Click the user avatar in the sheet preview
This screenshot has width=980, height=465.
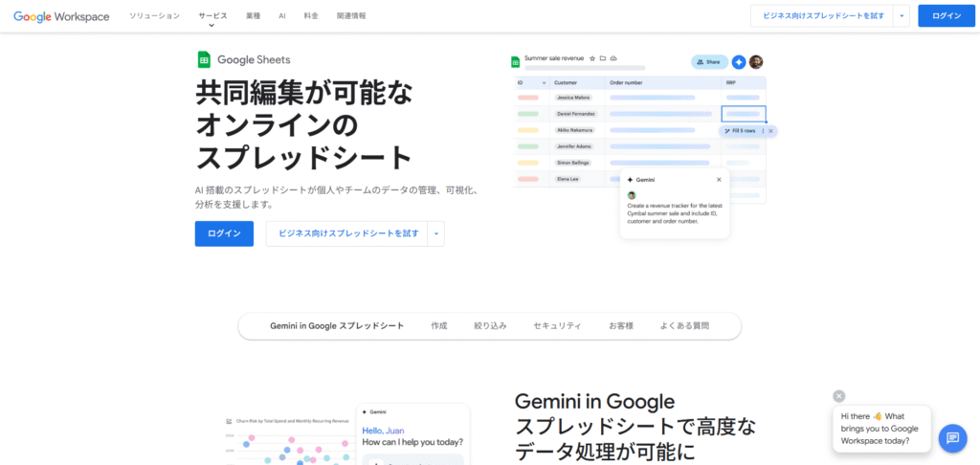point(756,62)
